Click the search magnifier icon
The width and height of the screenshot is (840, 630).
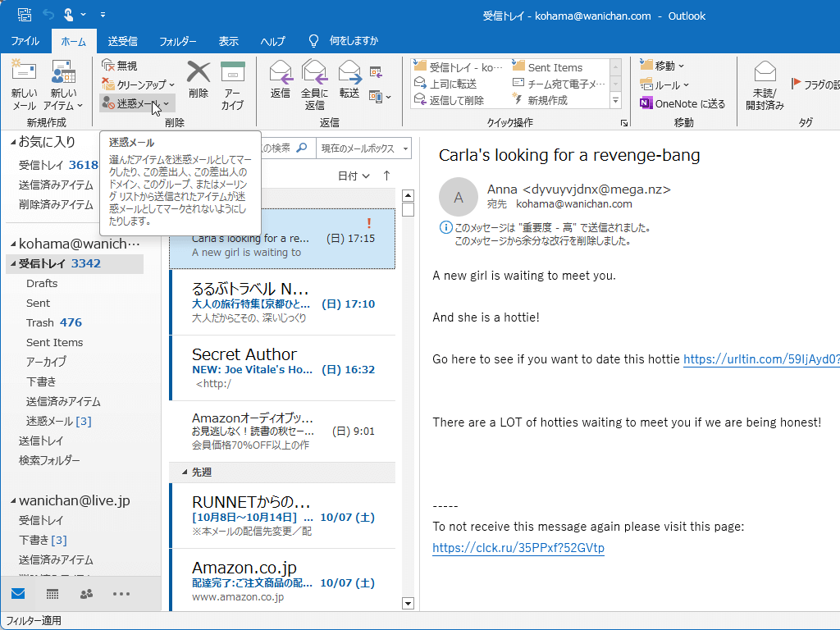point(302,148)
